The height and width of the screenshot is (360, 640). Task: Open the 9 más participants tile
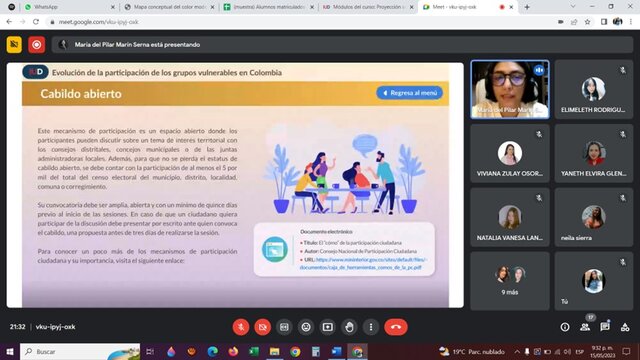tap(509, 281)
